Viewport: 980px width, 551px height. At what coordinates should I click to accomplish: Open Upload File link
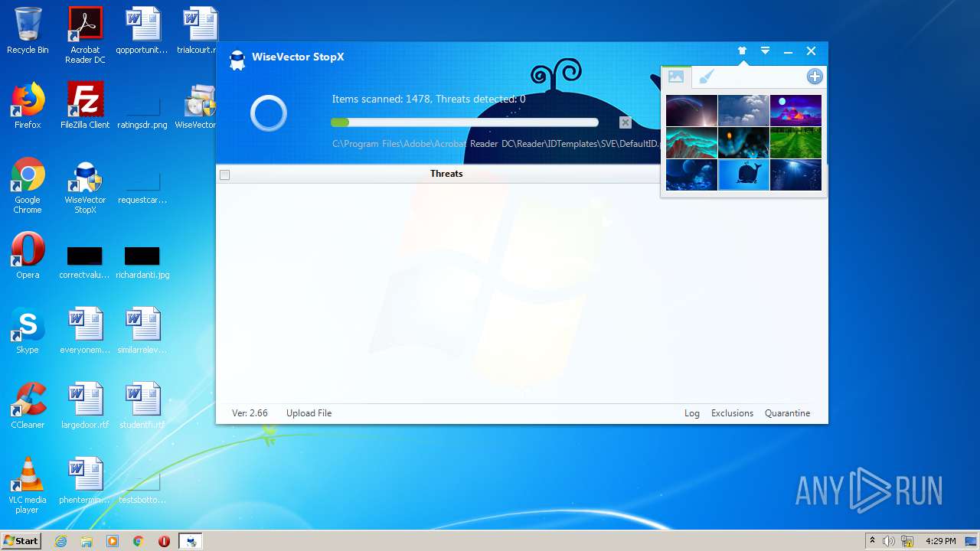point(309,413)
